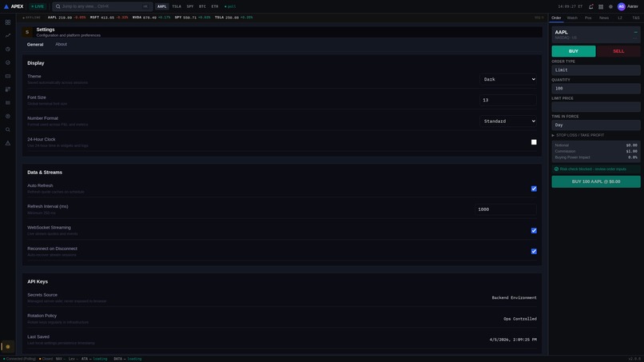Click the green BUY button
644x362 pixels.
574,51
